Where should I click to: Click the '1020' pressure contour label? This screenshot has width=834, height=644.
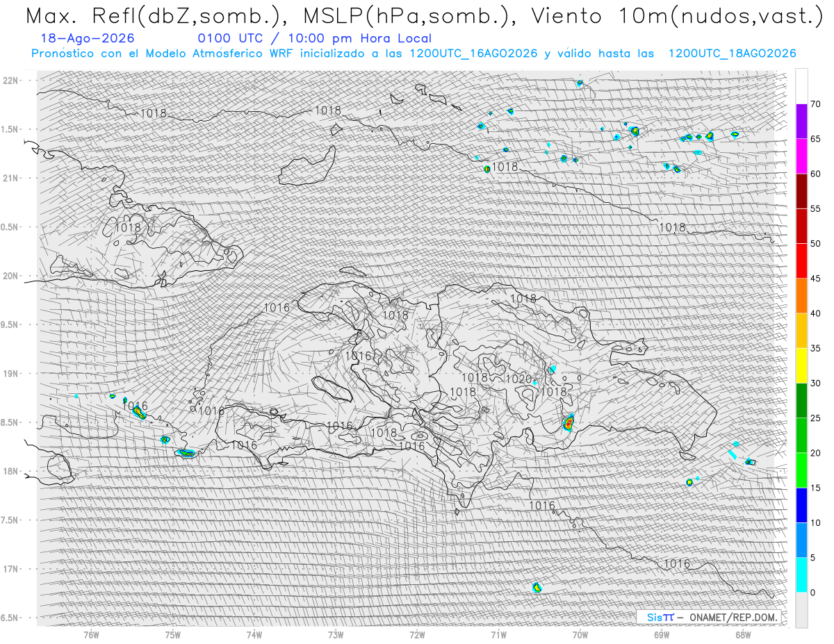(518, 379)
